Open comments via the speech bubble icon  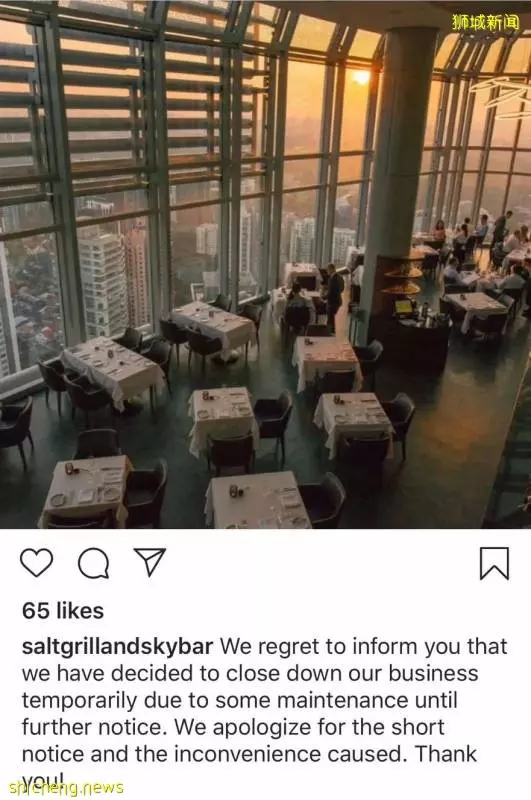click(93, 563)
